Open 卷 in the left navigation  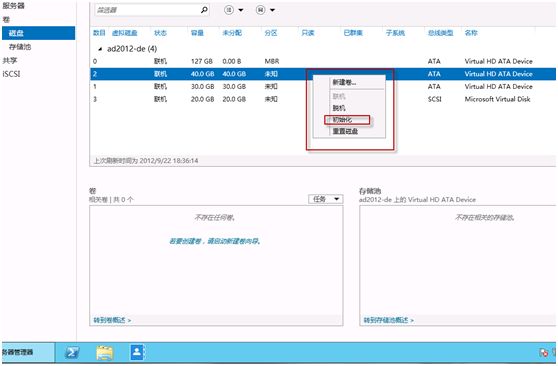[x=6, y=20]
